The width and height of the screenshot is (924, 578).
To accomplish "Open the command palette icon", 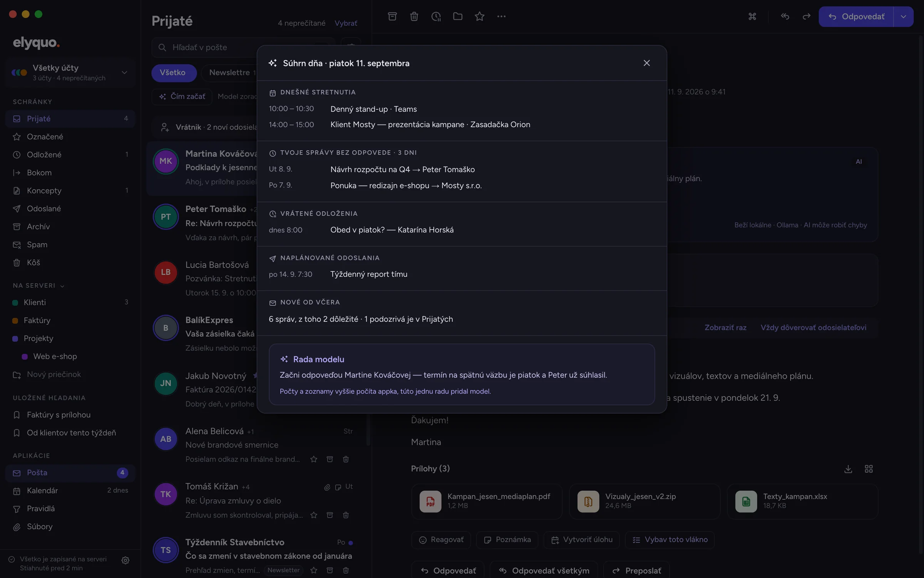I will tap(752, 17).
